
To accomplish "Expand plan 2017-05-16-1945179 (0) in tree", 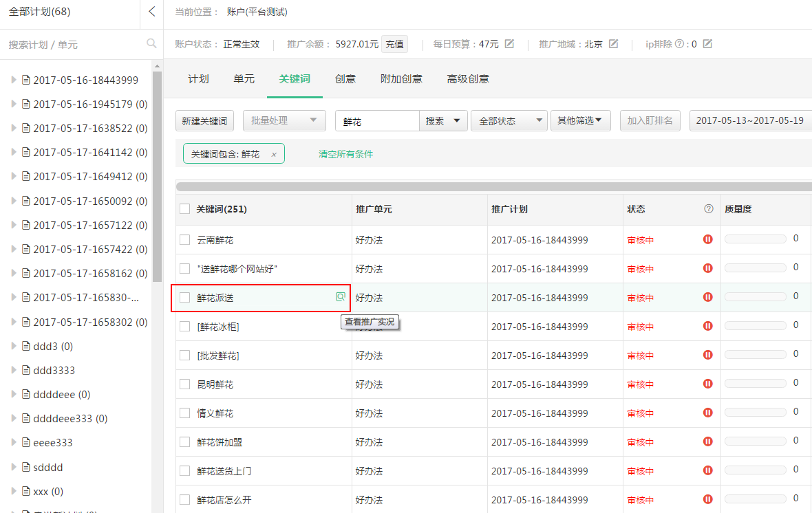I will pyautogui.click(x=14, y=104).
